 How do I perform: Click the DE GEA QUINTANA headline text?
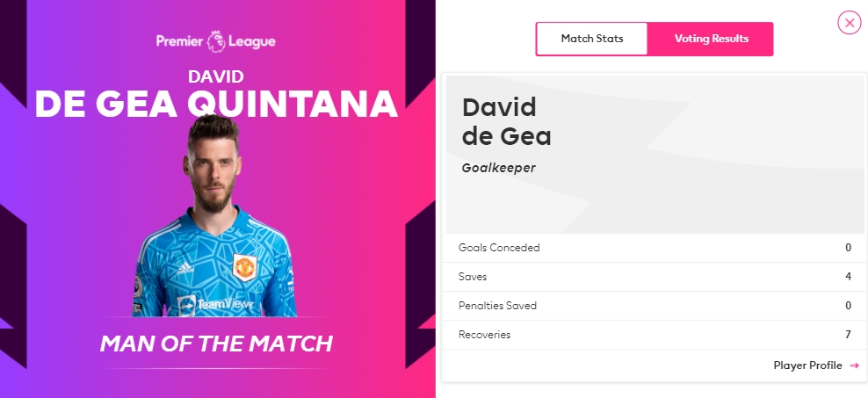[216, 103]
